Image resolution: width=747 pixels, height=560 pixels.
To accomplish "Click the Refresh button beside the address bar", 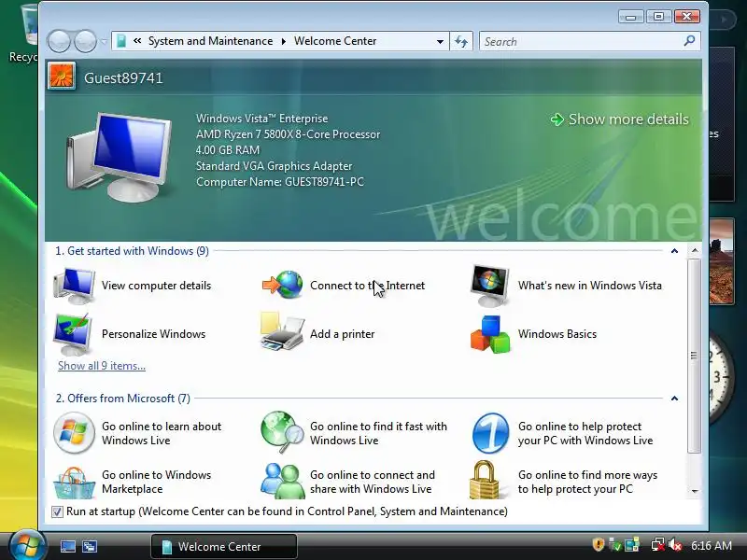I will [461, 41].
